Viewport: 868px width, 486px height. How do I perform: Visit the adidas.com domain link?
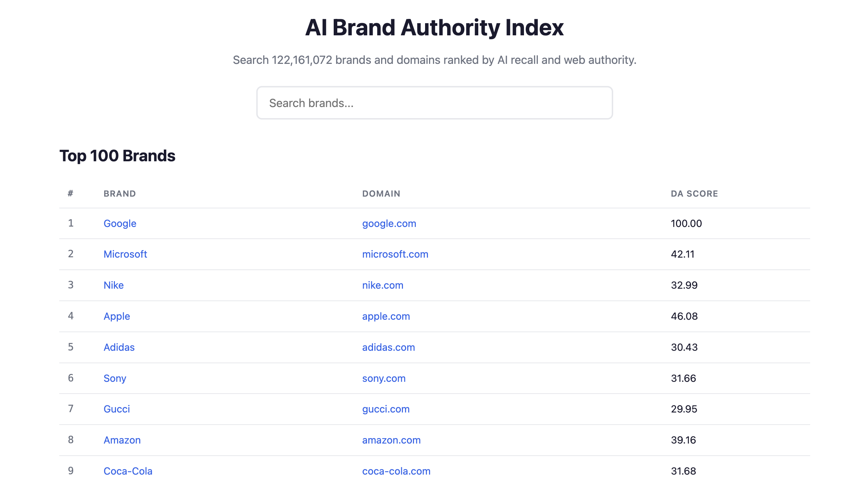pos(388,347)
